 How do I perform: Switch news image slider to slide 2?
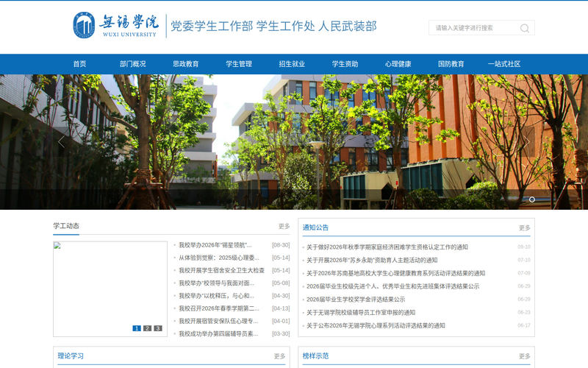148,328
